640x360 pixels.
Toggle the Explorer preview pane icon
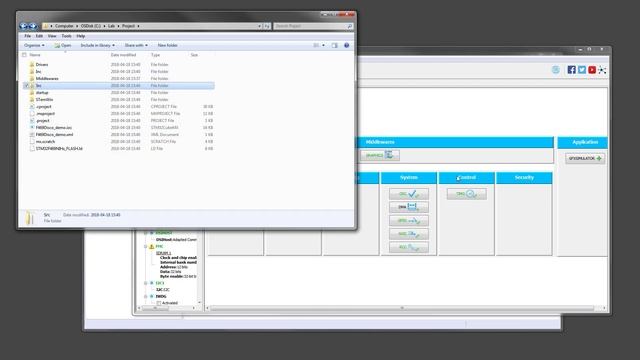(335, 45)
